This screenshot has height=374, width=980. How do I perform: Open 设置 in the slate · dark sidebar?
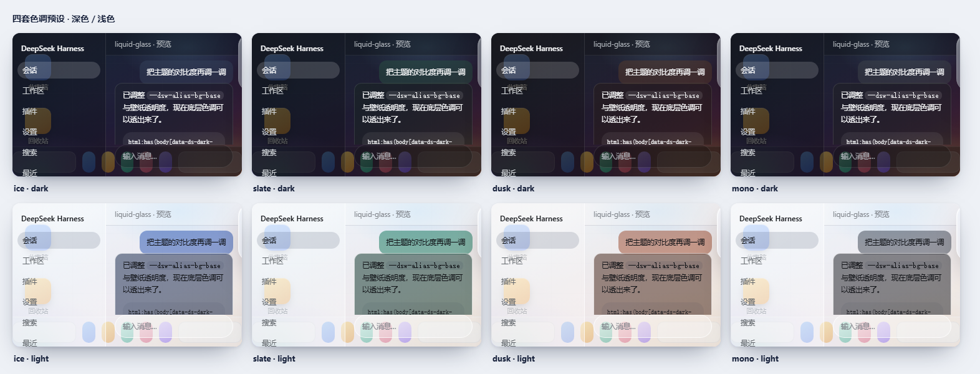click(x=269, y=132)
